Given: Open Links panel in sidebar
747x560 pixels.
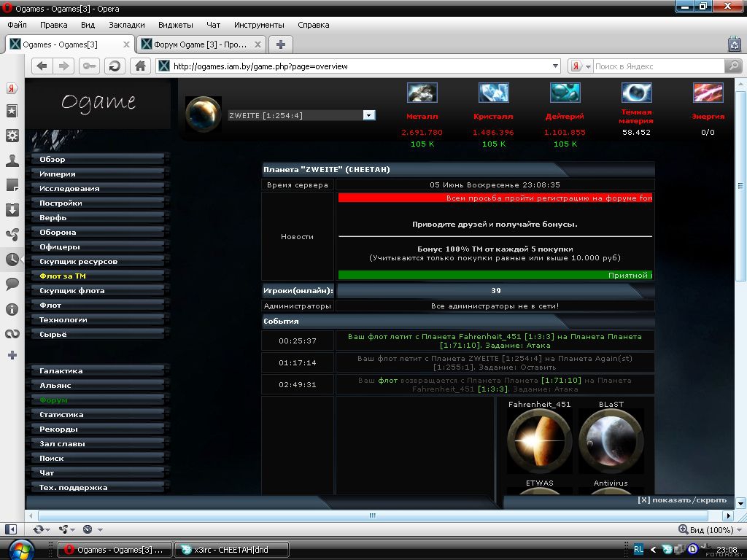Looking at the screenshot, I should tap(12, 334).
